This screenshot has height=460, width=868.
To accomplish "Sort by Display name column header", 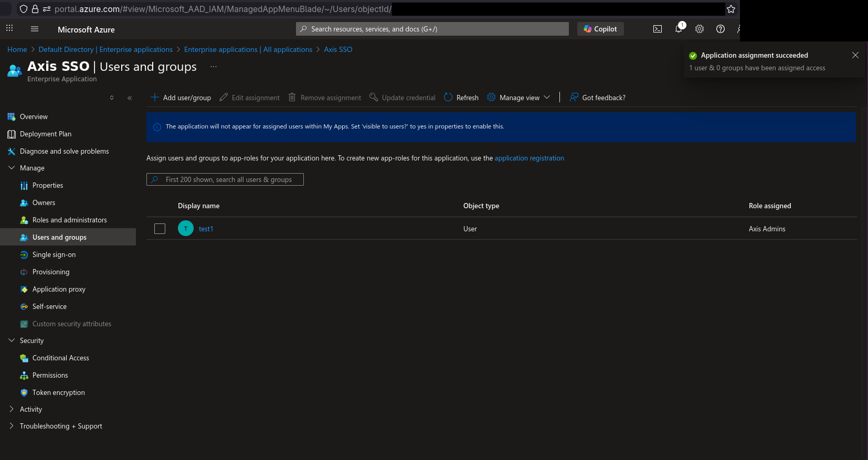I will pyautogui.click(x=198, y=206).
